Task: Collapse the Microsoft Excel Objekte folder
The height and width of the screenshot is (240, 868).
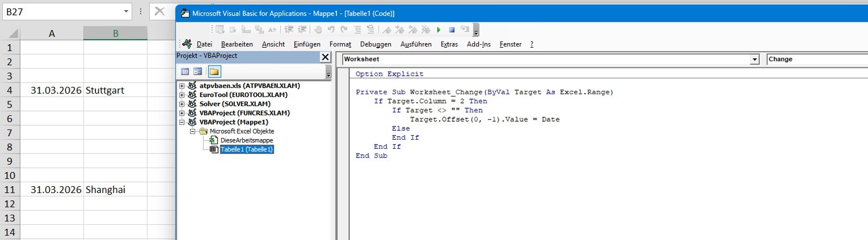Action: (192, 131)
